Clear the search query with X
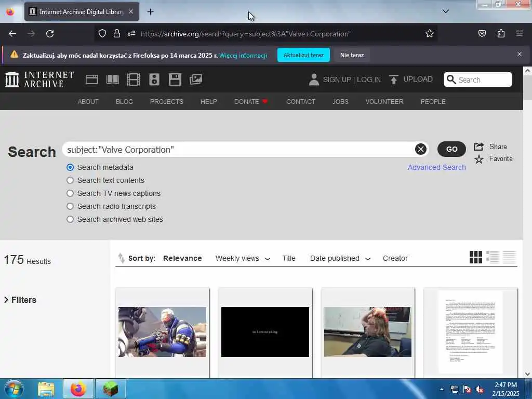The height and width of the screenshot is (399, 532). (x=420, y=149)
